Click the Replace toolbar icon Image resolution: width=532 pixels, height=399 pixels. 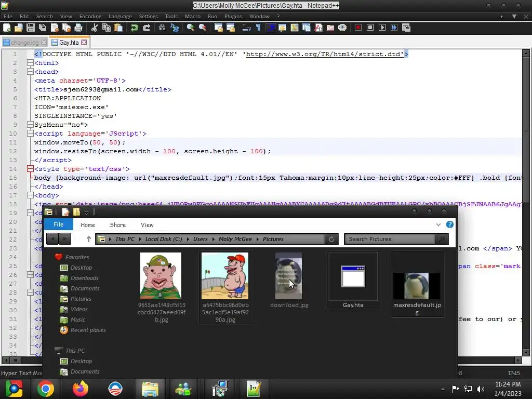(175, 28)
